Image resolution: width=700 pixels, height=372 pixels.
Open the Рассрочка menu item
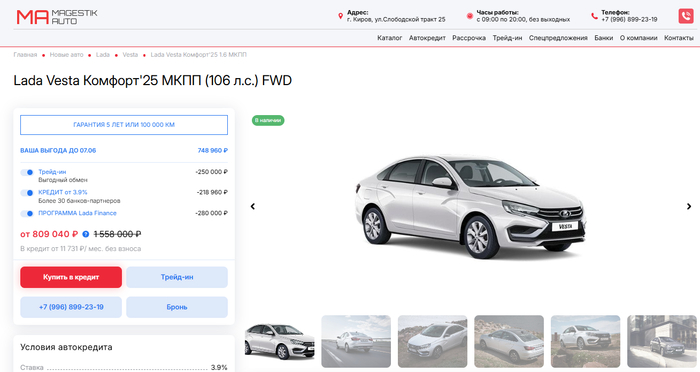click(469, 38)
